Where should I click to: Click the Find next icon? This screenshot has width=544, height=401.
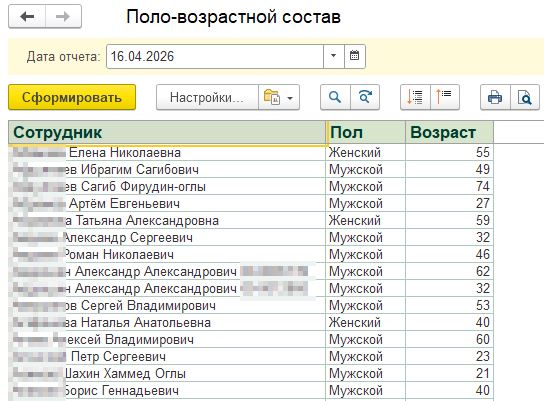365,97
